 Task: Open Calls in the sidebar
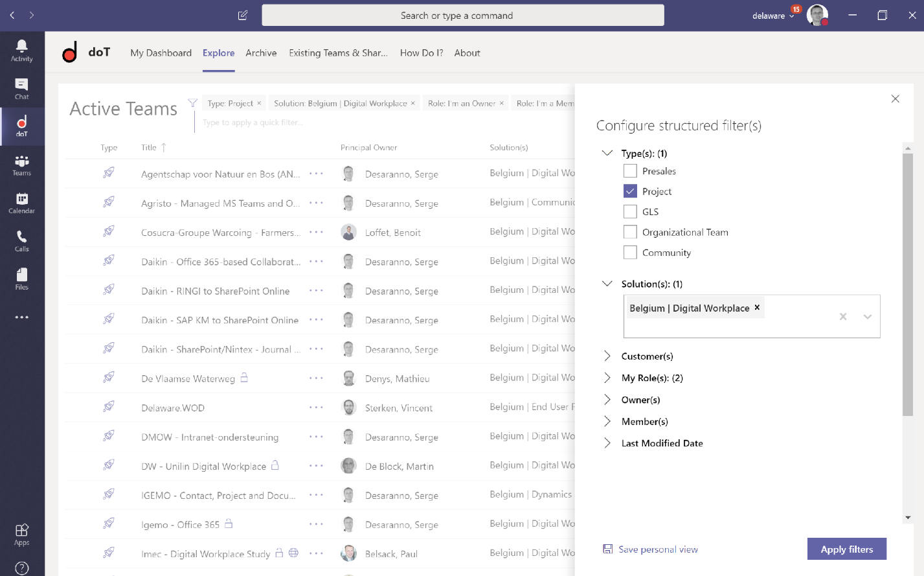pos(22,240)
